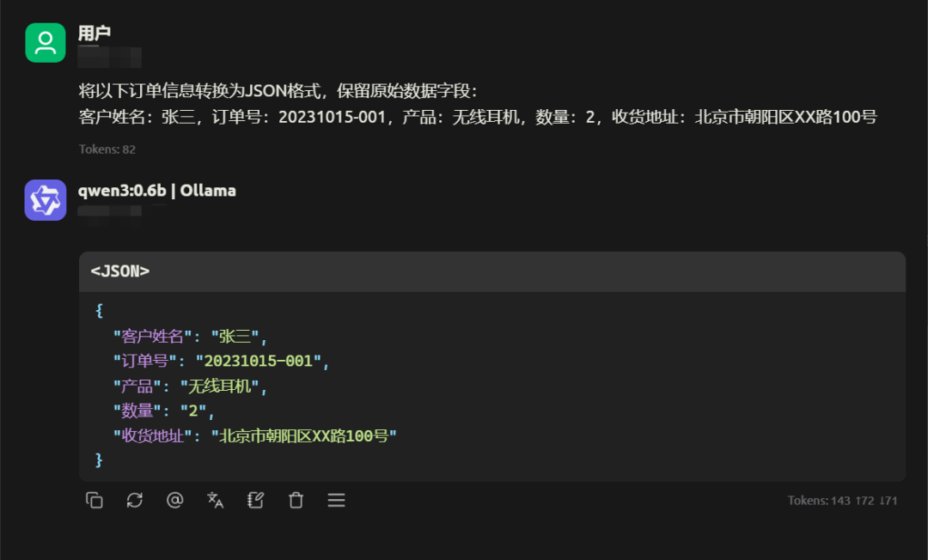928x560 pixels.
Task: Select the qwen3:0.6b | Ollama model name
Action: 157,191
